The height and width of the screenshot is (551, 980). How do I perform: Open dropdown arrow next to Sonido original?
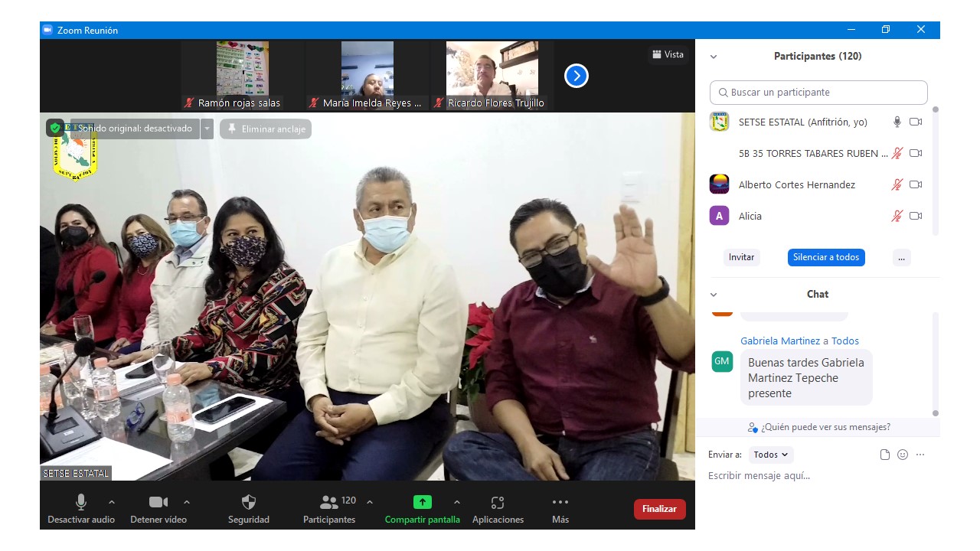tap(207, 129)
